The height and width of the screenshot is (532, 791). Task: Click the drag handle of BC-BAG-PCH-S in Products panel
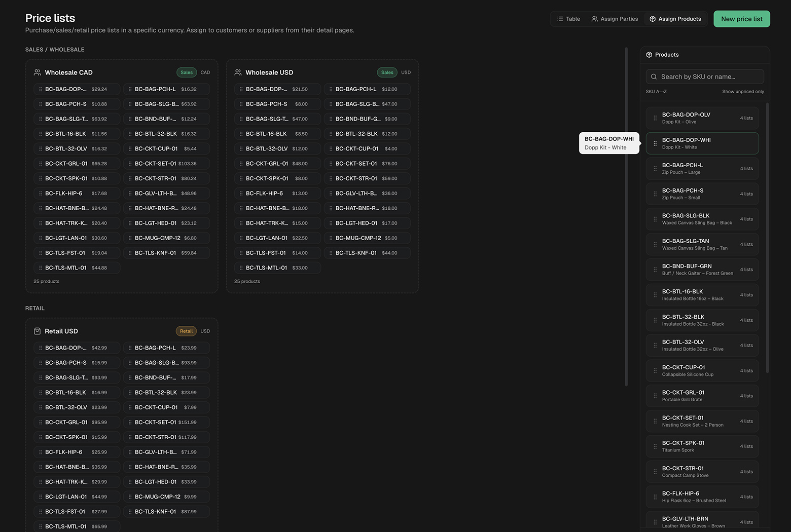click(655, 194)
